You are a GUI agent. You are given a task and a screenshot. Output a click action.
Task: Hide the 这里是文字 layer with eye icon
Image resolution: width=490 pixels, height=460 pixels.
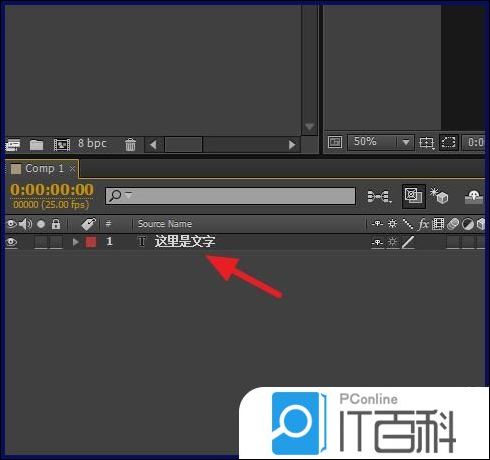12,242
